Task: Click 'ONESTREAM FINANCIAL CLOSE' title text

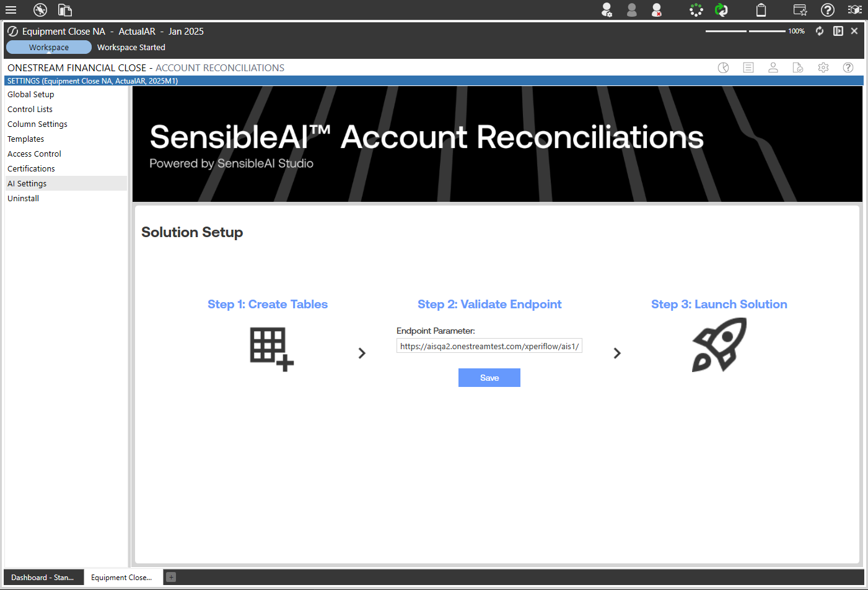Action: [x=77, y=67]
